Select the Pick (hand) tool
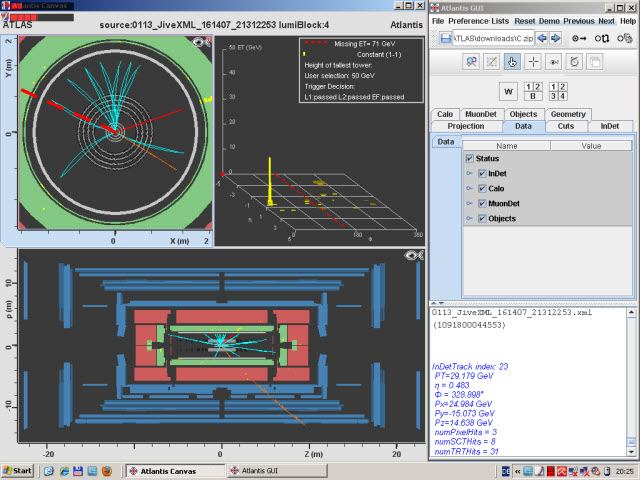 click(x=512, y=62)
